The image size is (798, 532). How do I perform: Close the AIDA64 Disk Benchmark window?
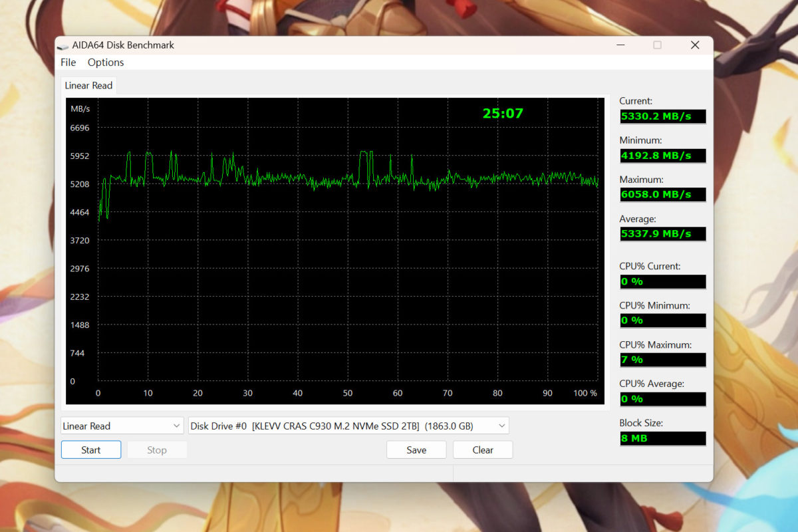coord(695,45)
